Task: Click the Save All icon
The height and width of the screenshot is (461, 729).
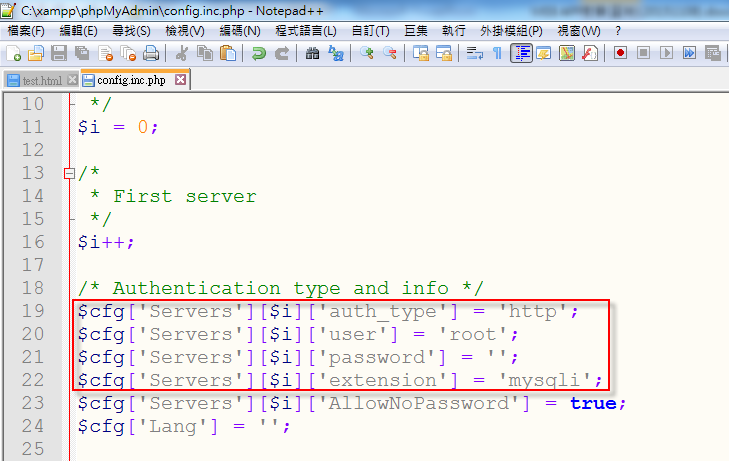Action: (82, 53)
